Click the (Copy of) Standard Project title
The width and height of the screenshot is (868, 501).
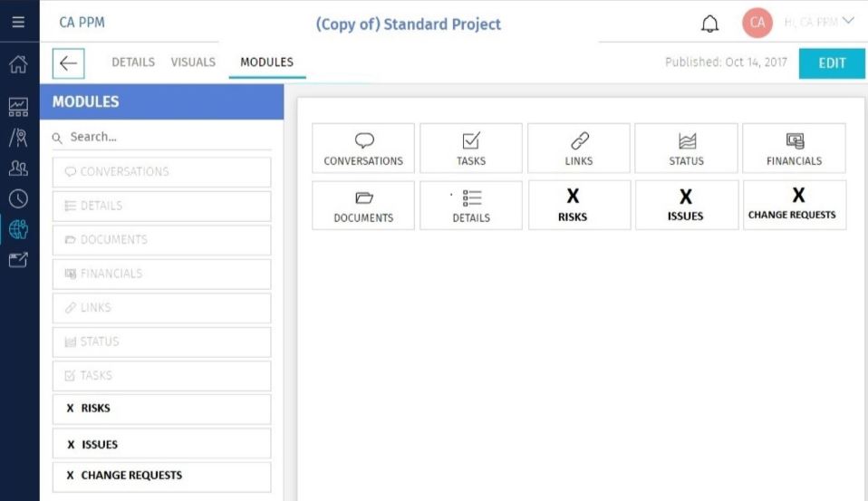(408, 24)
